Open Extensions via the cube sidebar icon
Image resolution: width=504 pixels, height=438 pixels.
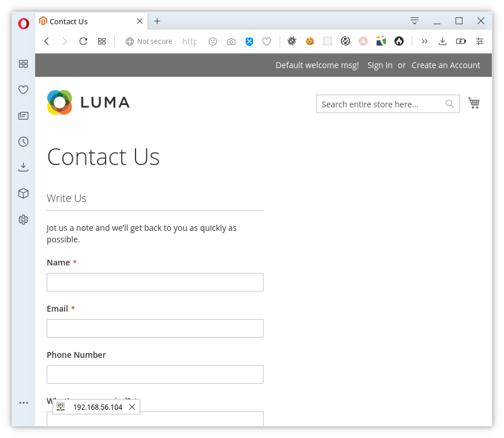pos(23,193)
